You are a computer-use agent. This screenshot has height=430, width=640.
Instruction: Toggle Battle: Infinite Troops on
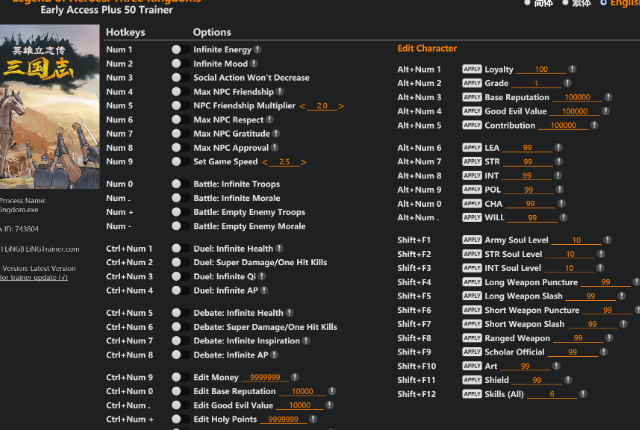176,184
